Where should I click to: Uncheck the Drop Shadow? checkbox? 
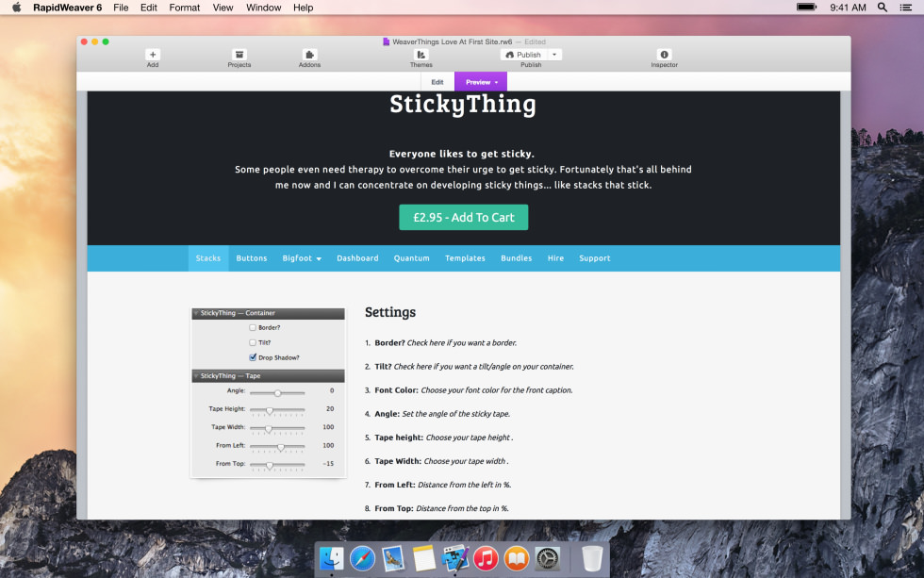point(253,357)
